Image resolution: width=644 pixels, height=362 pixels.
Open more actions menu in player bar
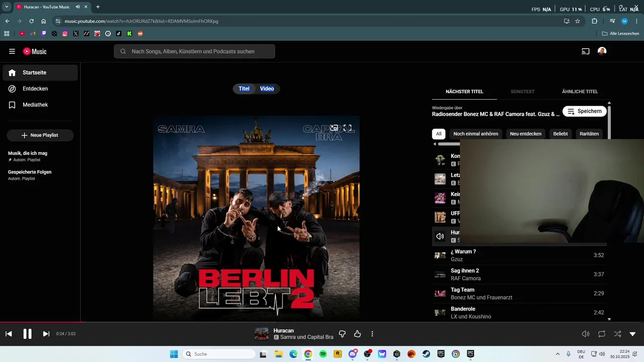point(372,334)
